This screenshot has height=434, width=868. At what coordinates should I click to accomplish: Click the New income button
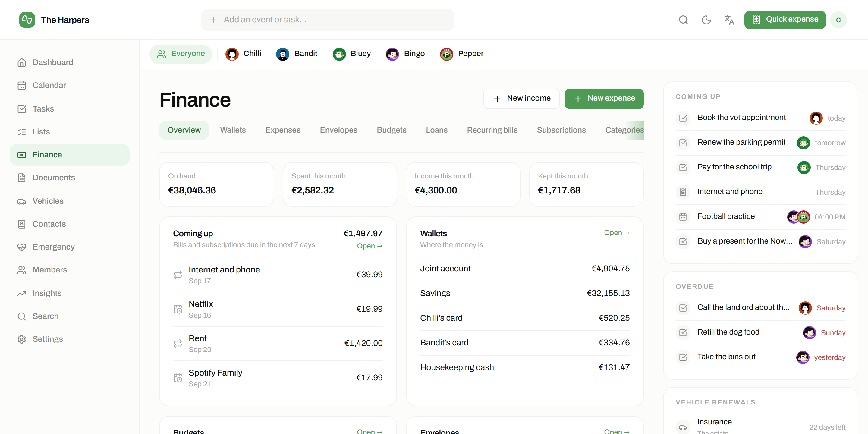(x=522, y=98)
